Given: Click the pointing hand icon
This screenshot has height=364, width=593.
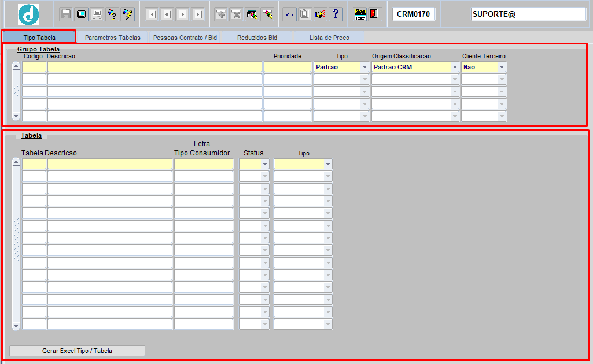Looking at the screenshot, I should pos(321,14).
